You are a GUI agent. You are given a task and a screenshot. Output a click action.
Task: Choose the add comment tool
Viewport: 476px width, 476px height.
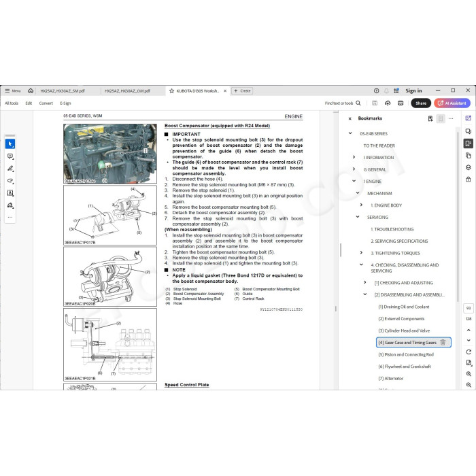click(10, 156)
